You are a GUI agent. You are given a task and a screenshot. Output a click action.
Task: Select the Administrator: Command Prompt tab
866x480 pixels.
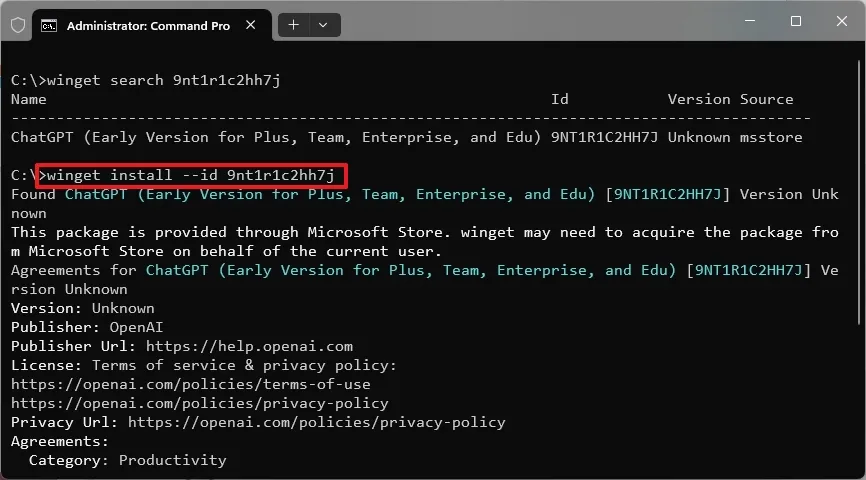(152, 25)
